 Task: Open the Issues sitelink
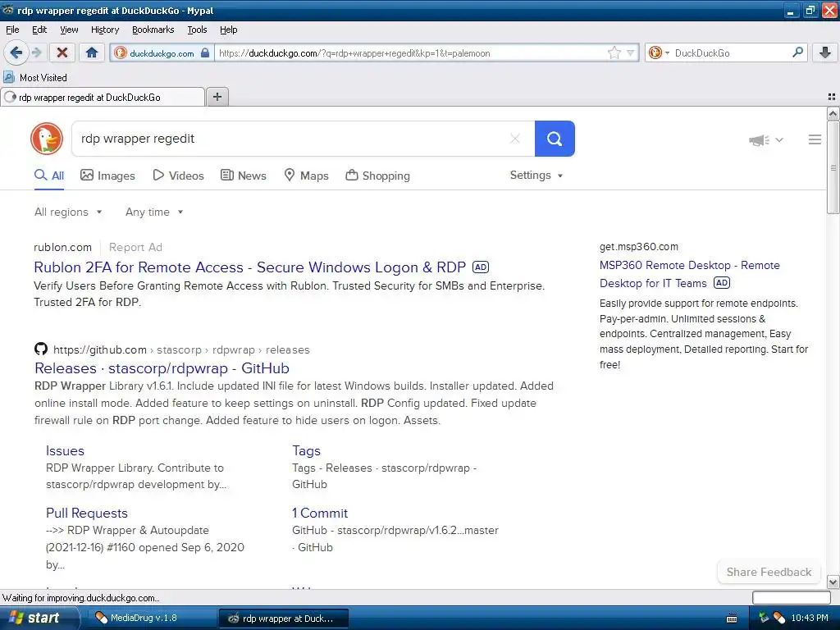65,450
